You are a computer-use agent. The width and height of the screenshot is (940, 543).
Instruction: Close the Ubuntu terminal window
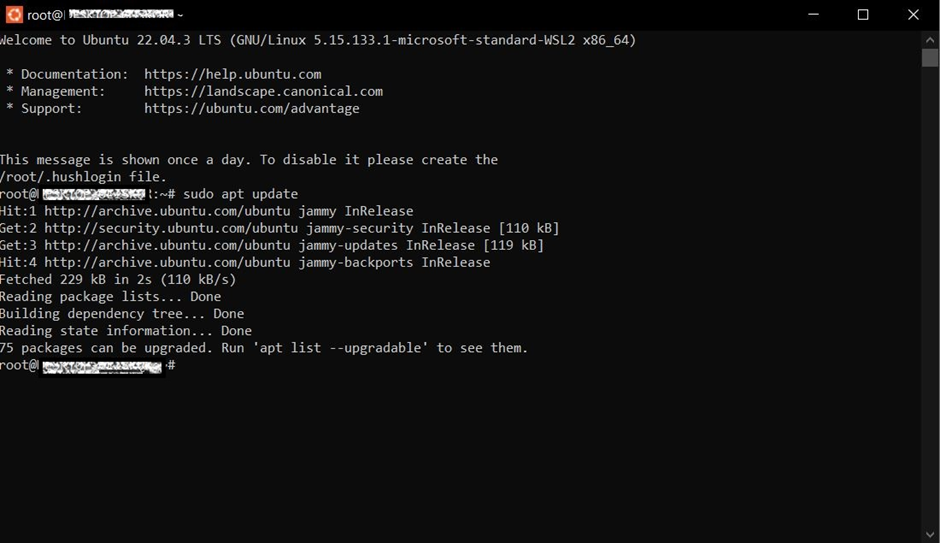(913, 14)
